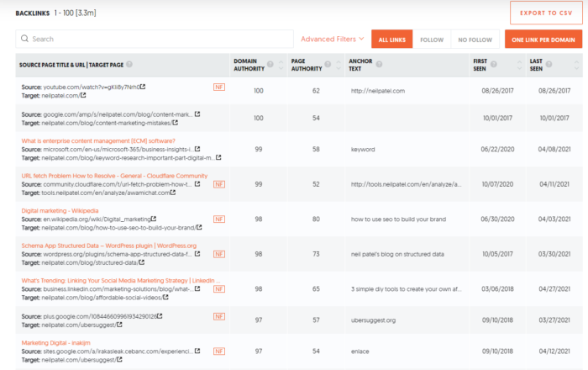Select the Follow tab

pyautogui.click(x=432, y=39)
